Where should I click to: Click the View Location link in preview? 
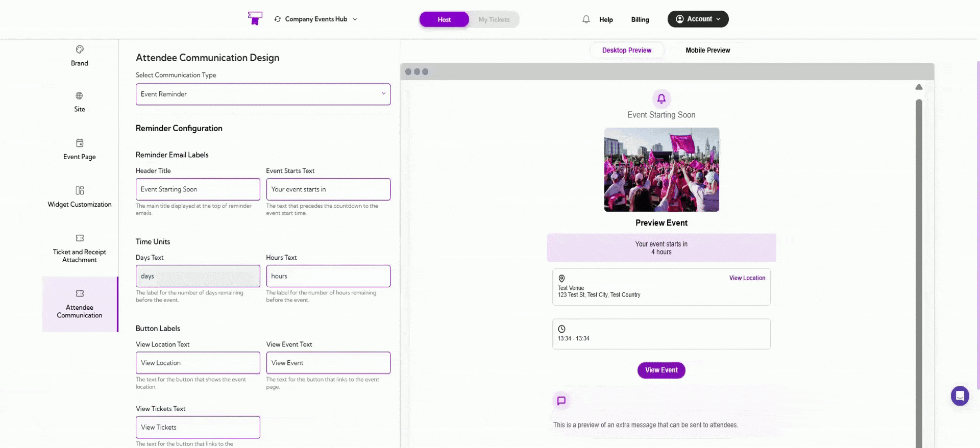[x=747, y=278]
